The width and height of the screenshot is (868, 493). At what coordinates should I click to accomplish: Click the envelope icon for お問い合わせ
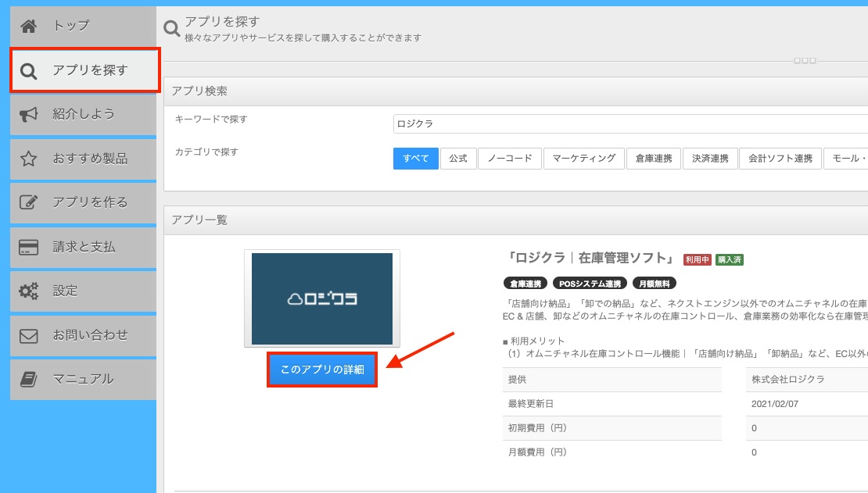click(29, 336)
